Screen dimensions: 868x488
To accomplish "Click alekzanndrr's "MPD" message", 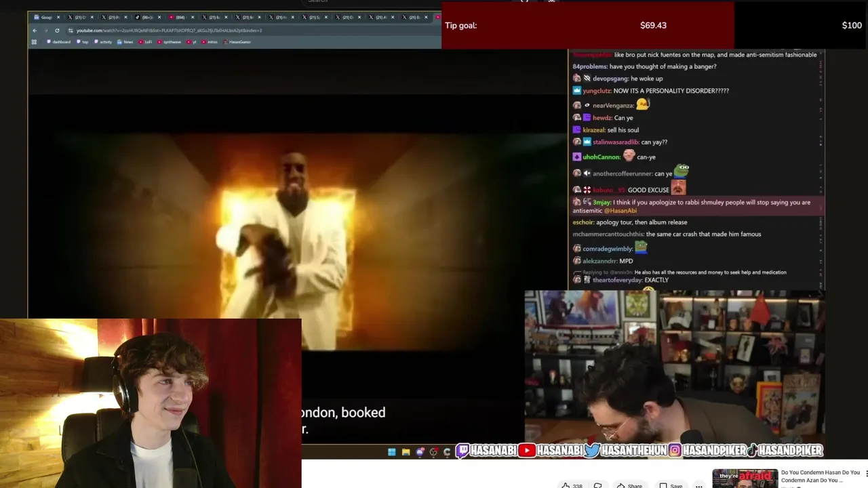I will [x=603, y=261].
